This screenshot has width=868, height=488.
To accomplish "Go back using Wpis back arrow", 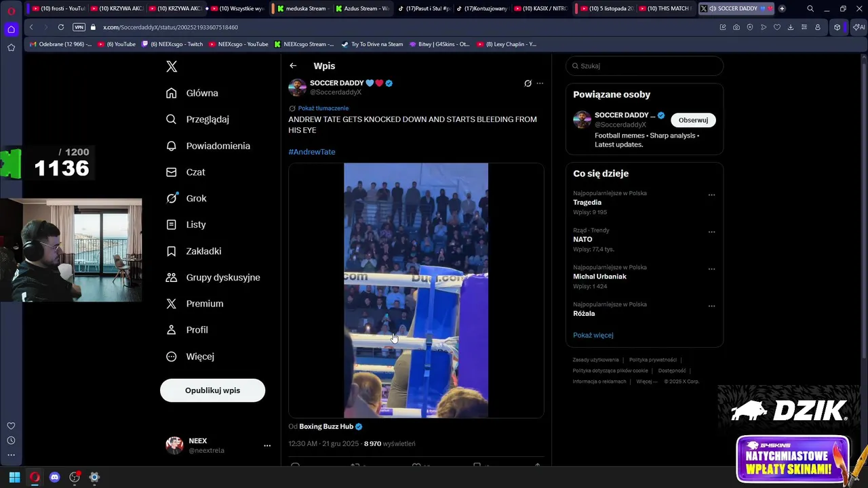I will click(x=293, y=66).
